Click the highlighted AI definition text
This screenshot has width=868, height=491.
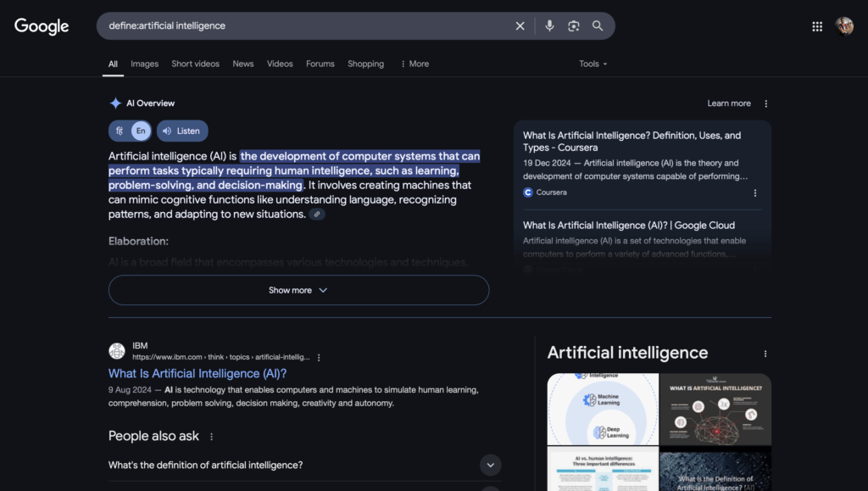(x=294, y=170)
